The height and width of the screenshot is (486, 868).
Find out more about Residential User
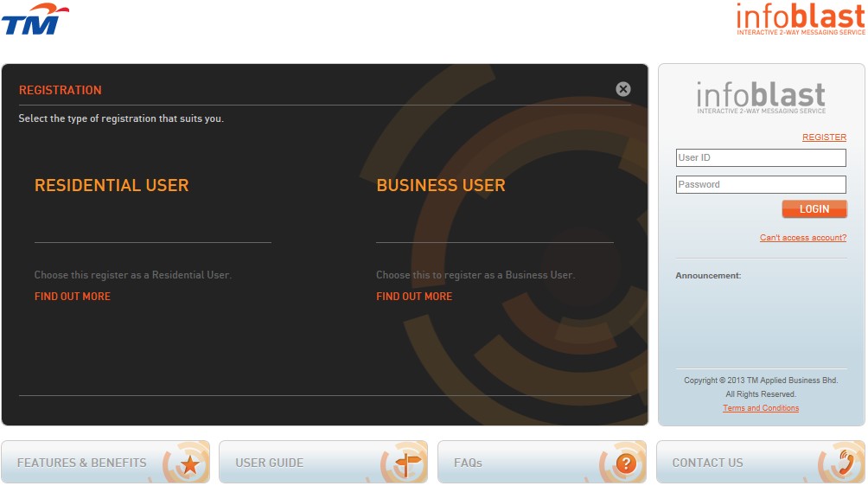[73, 296]
